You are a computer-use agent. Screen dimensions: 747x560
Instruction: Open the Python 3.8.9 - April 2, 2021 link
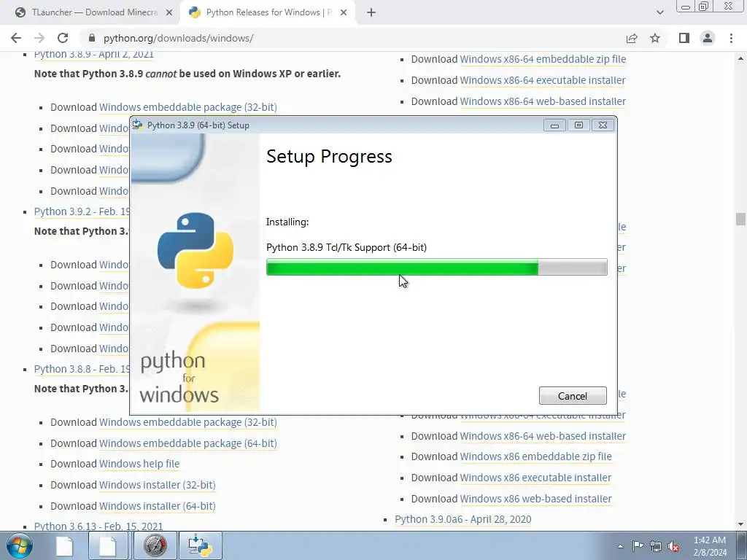click(x=94, y=54)
